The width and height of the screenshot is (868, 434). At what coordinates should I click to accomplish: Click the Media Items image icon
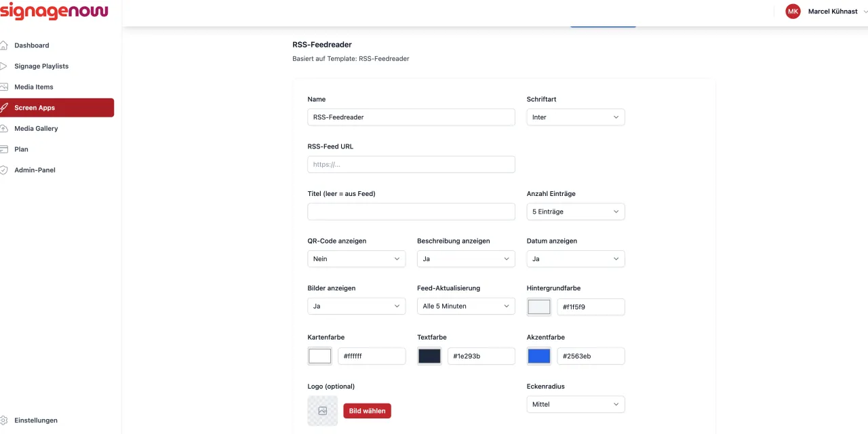click(3, 87)
